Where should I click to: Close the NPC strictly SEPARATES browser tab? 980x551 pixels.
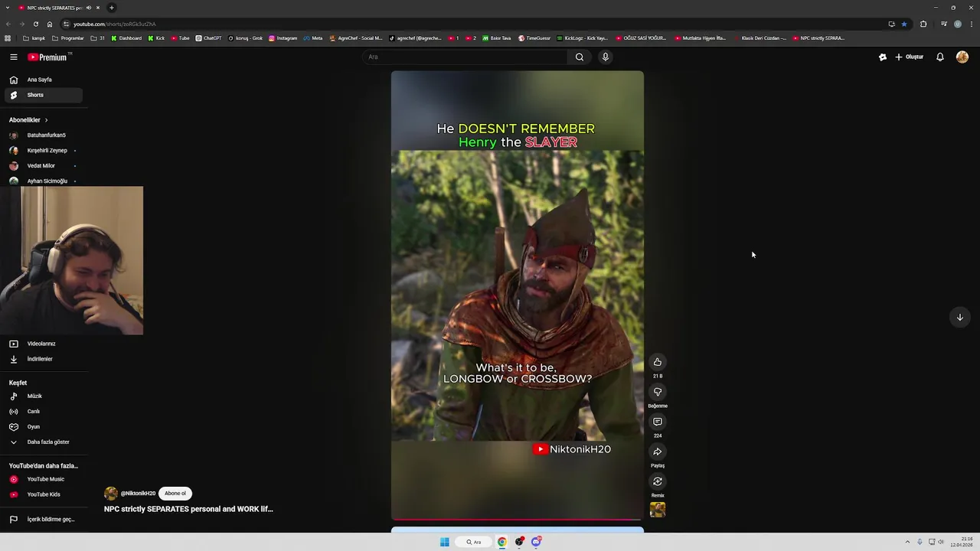[98, 8]
